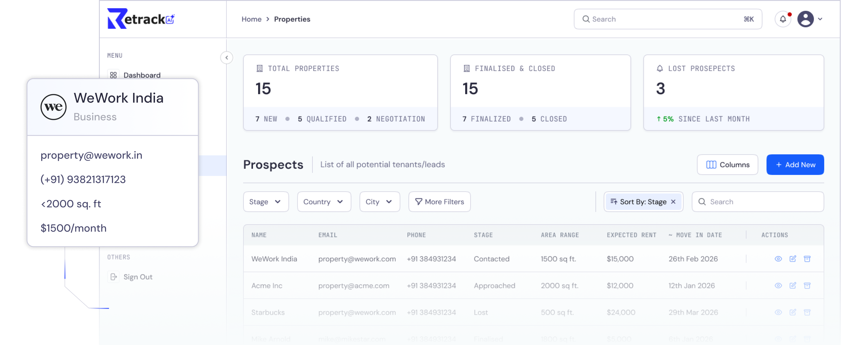The height and width of the screenshot is (345, 868).
Task: Click the user profile avatar
Action: pyautogui.click(x=805, y=19)
